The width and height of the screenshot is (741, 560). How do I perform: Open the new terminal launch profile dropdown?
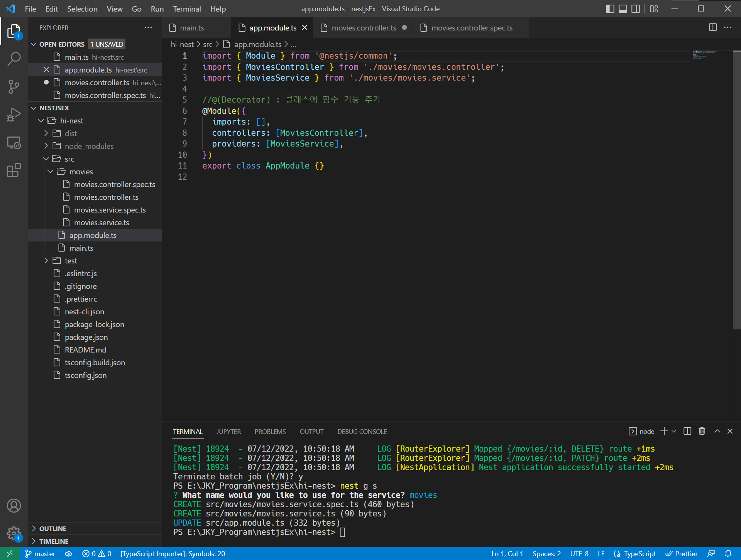pyautogui.click(x=674, y=431)
